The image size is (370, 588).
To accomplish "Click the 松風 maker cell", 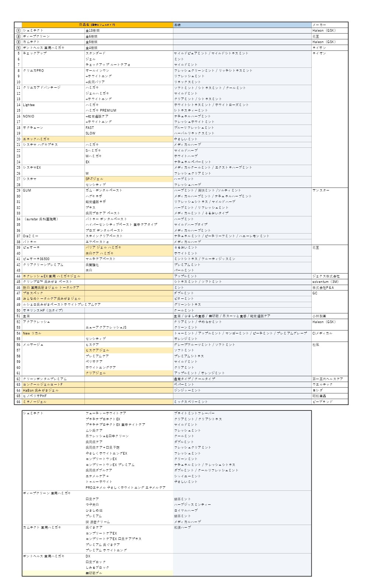I will tap(330, 345).
